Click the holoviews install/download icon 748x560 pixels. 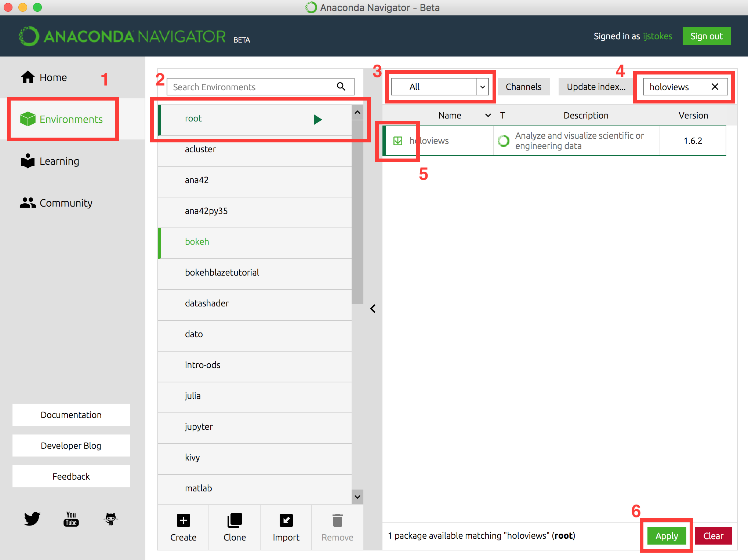(398, 141)
